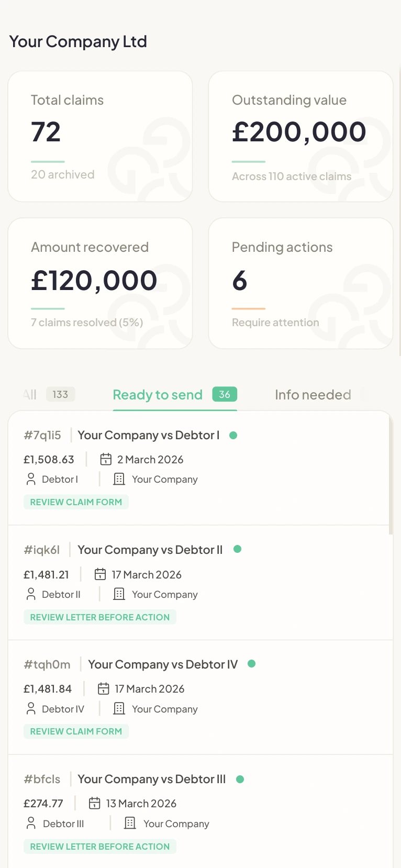Click green status dot for Debtor II claim
Viewport: 401px width, 868px height.
(x=237, y=549)
